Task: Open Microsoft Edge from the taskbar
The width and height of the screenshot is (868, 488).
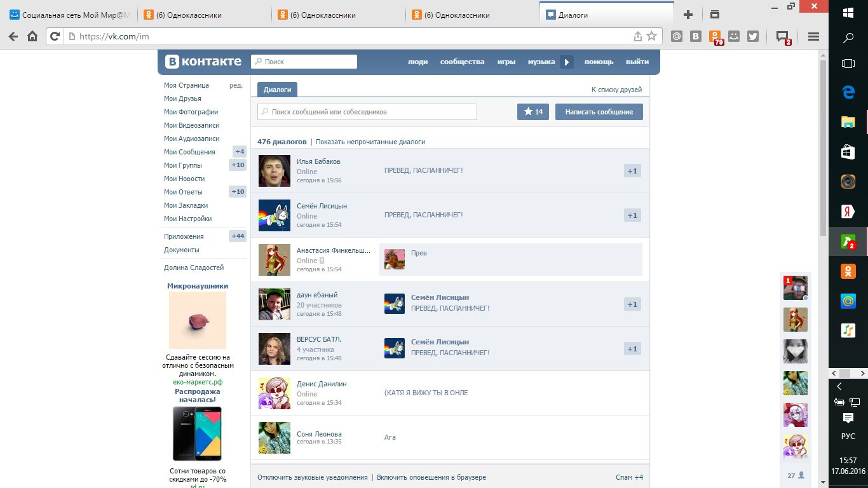Action: click(x=848, y=92)
